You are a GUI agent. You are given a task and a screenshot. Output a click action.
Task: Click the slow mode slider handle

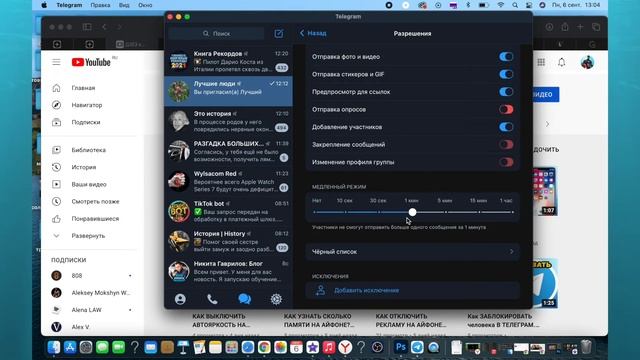(x=412, y=212)
